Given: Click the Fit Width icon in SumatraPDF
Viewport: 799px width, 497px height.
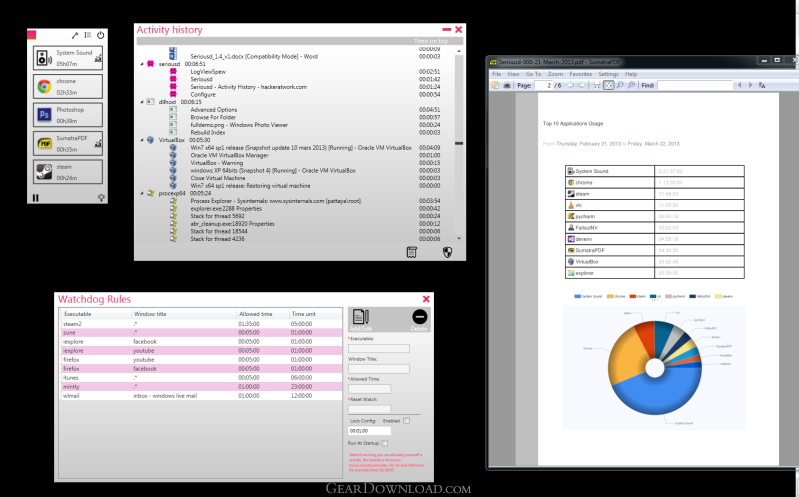Looking at the screenshot, I should (597, 85).
